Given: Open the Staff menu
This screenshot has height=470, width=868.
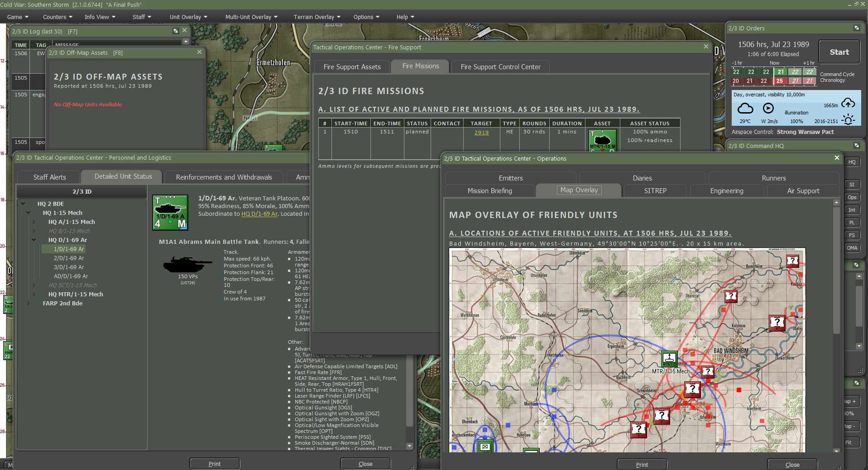Looking at the screenshot, I should [142, 17].
